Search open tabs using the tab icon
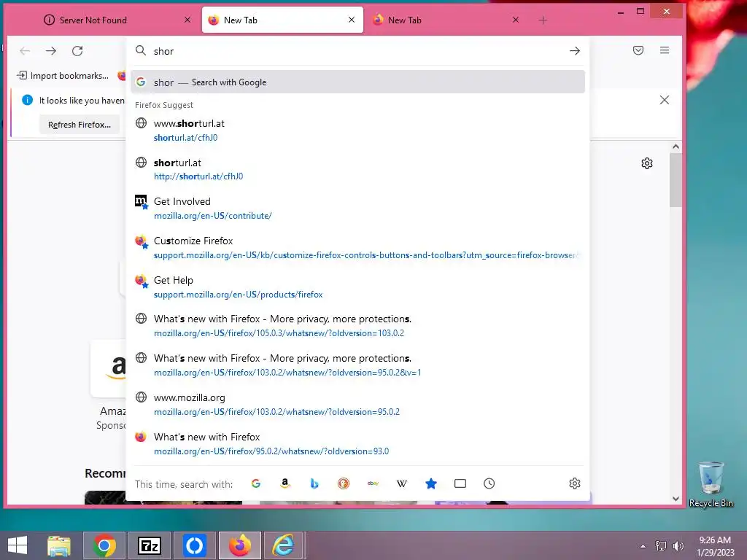Image resolution: width=747 pixels, height=560 pixels. [x=460, y=484]
